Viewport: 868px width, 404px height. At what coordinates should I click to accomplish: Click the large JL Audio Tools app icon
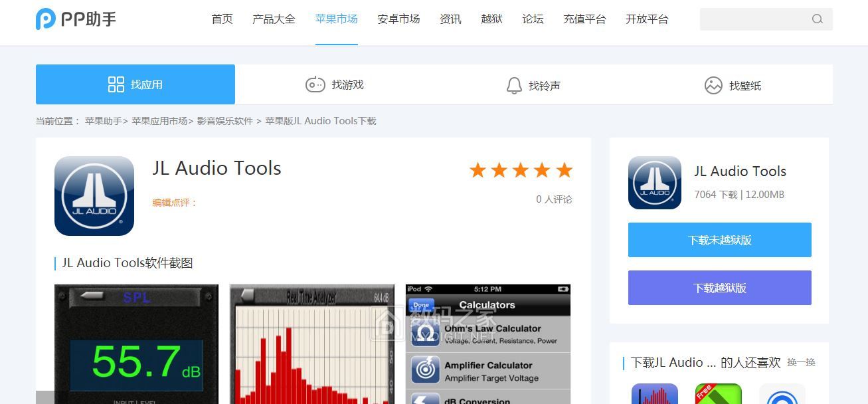[94, 196]
